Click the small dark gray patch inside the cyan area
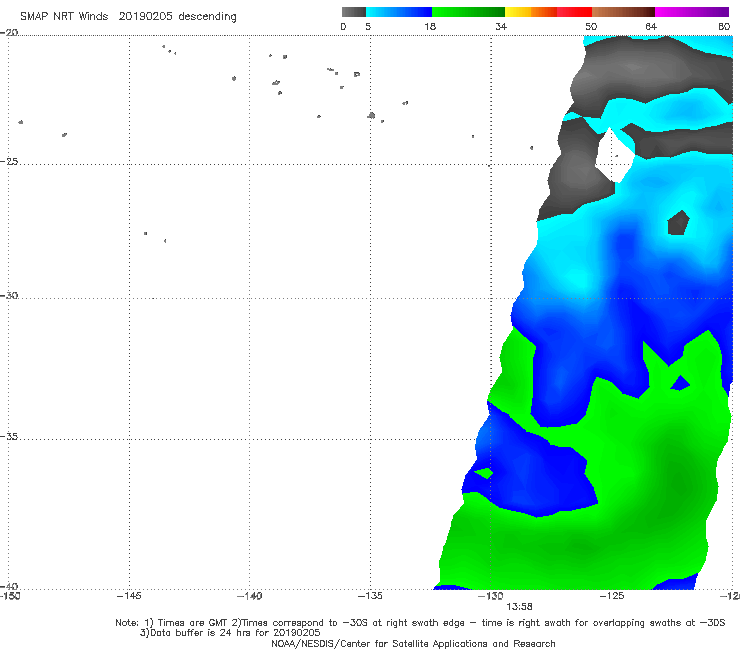Viewport: 740px width, 650px height. coord(679,223)
